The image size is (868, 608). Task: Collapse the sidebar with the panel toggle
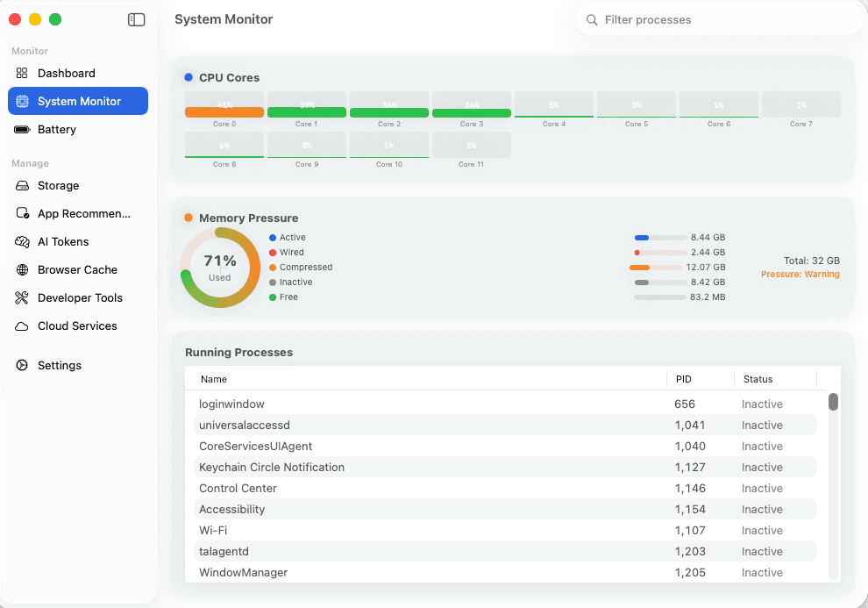point(137,19)
